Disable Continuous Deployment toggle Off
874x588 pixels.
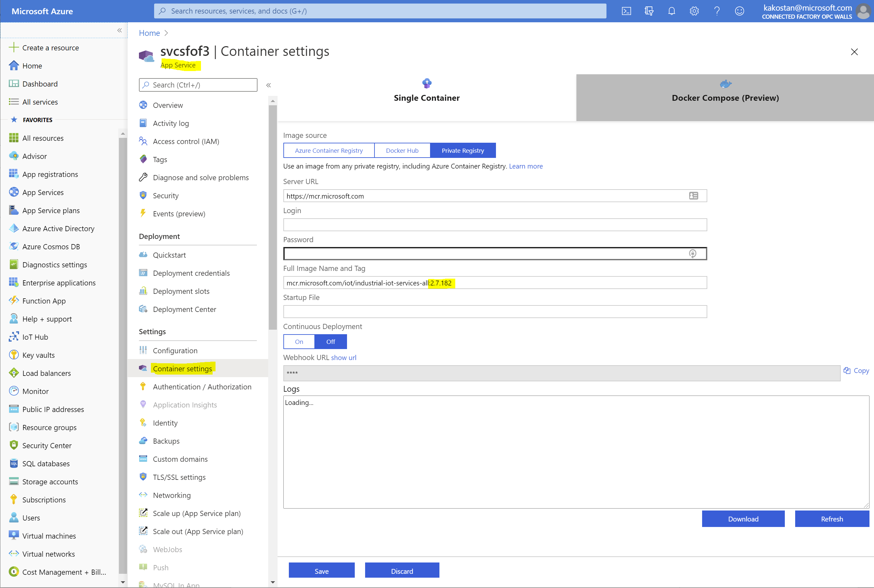point(330,341)
